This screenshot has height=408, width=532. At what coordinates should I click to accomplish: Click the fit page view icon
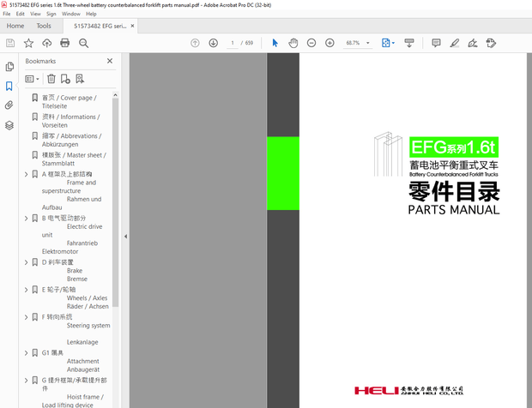click(386, 43)
